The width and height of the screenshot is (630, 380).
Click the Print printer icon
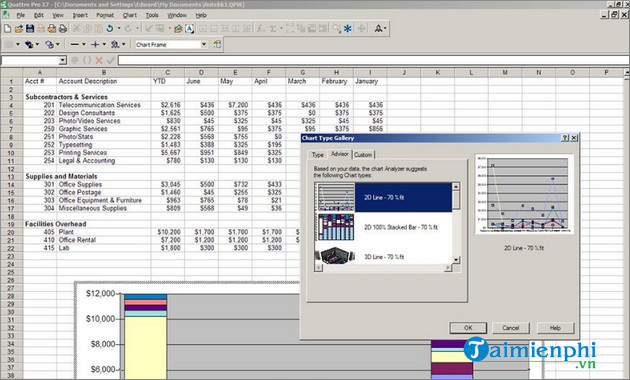63,29
